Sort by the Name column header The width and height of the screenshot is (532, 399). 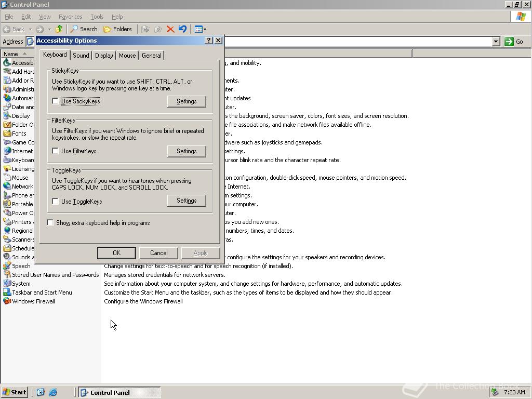pyautogui.click(x=17, y=54)
